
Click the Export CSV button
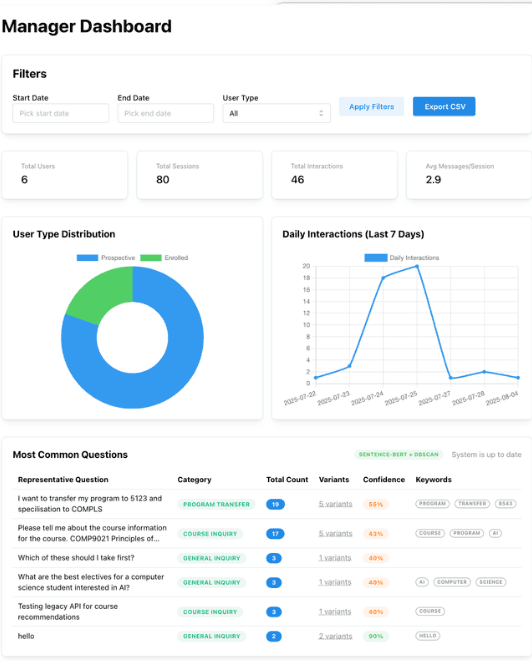[x=444, y=107]
